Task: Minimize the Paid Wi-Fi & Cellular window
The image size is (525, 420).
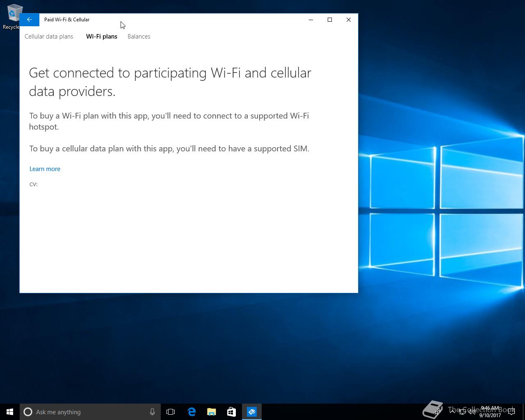Action: tap(311, 20)
